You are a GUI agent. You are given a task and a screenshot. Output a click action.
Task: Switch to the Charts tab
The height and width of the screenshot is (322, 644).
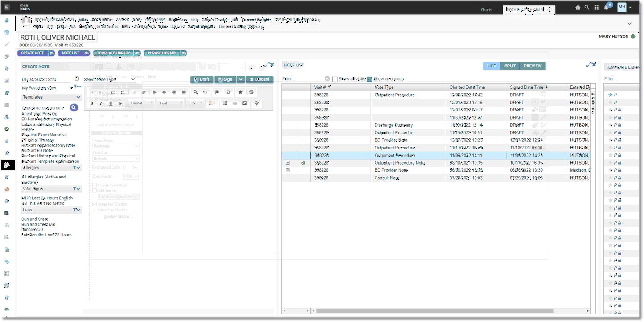[486, 10]
